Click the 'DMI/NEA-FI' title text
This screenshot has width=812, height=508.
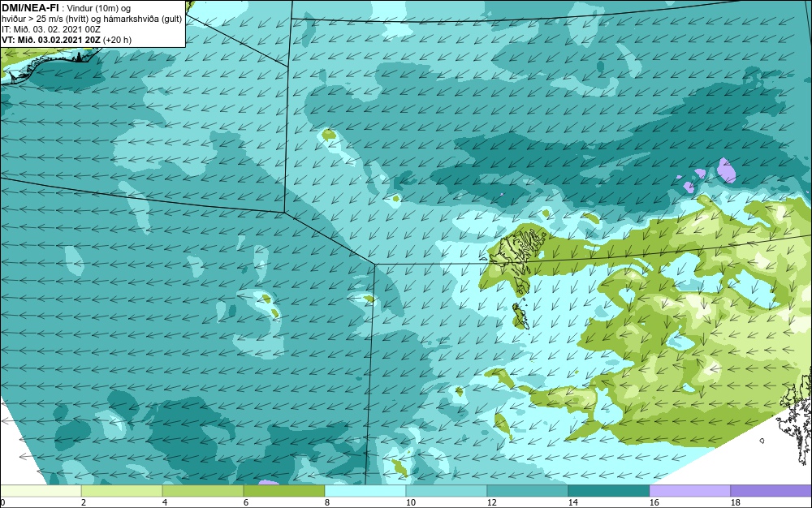[30, 8]
